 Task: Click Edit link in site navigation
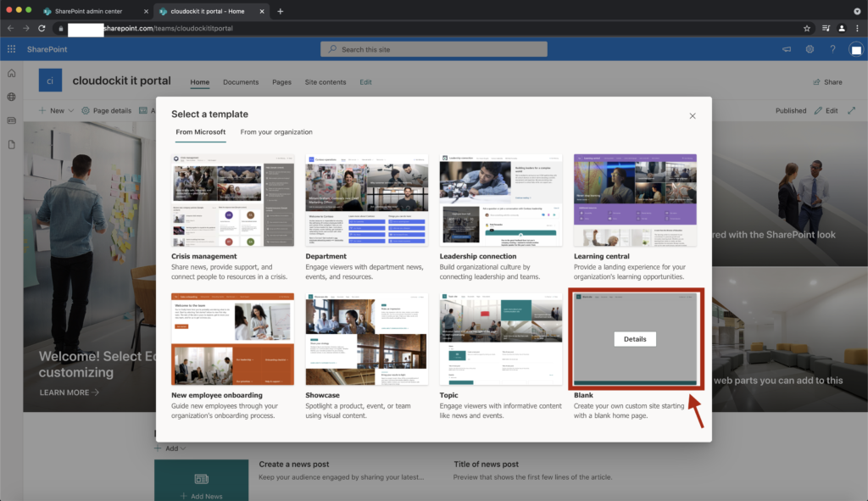[366, 82]
